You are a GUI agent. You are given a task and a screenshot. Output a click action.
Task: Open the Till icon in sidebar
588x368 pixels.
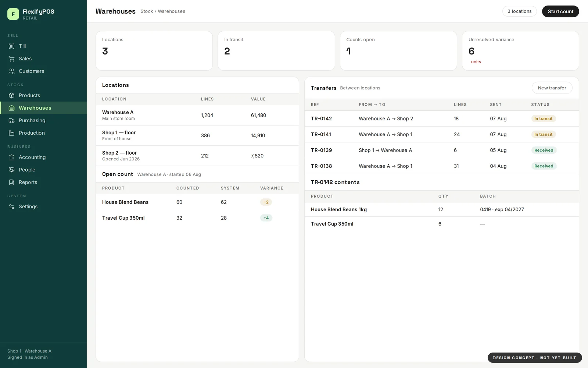pos(12,46)
